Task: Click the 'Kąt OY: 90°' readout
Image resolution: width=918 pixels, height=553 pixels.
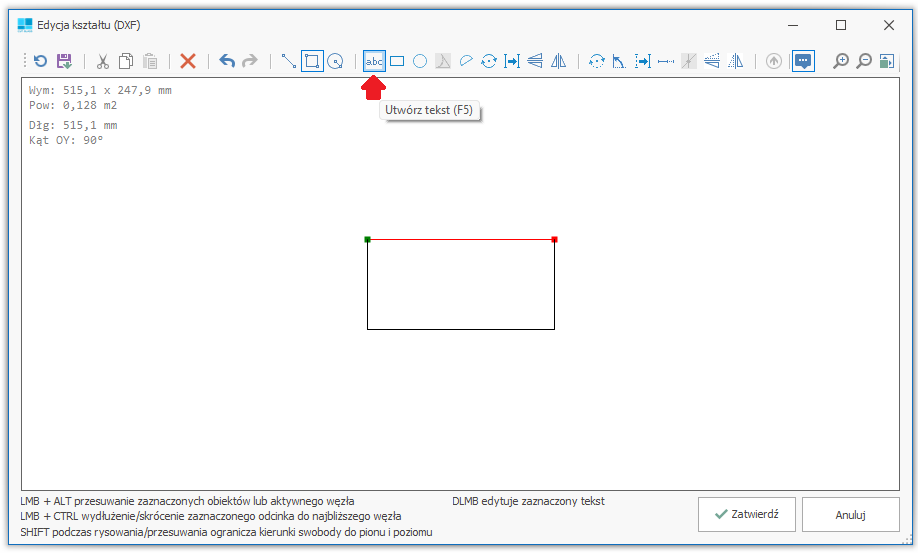Action: [66, 140]
